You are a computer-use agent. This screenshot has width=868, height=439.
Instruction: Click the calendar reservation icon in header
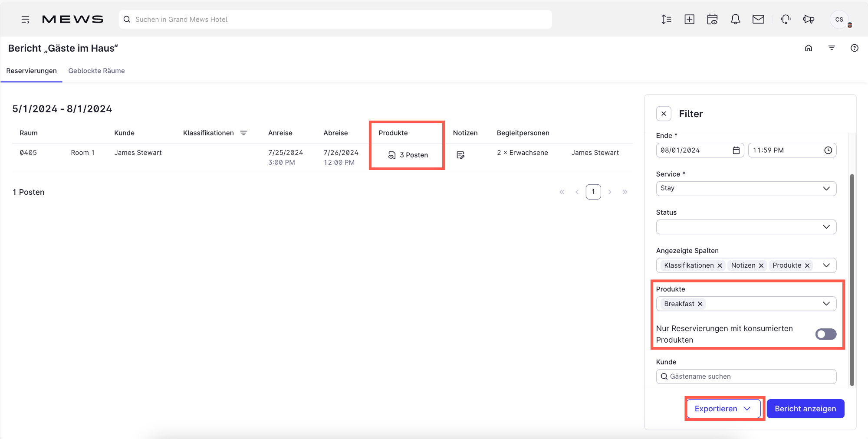pyautogui.click(x=712, y=20)
